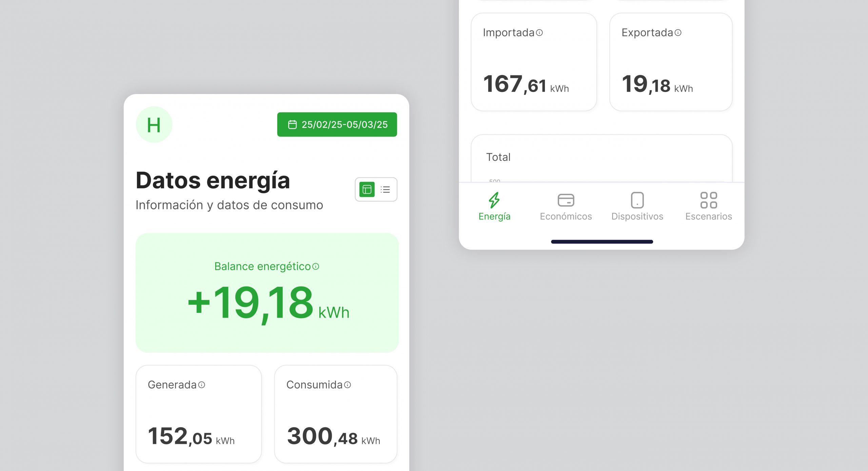The width and height of the screenshot is (868, 471).
Task: Select the Consumida 300,48 kWh card
Action: click(335, 414)
